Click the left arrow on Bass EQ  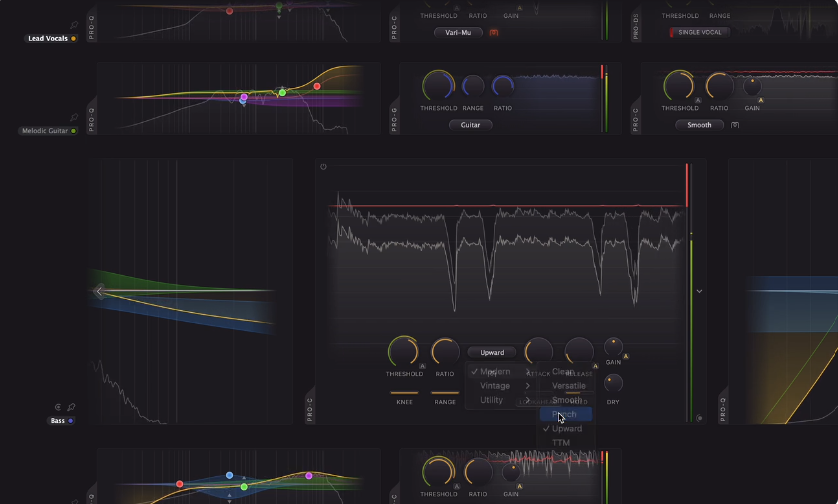pyautogui.click(x=99, y=291)
